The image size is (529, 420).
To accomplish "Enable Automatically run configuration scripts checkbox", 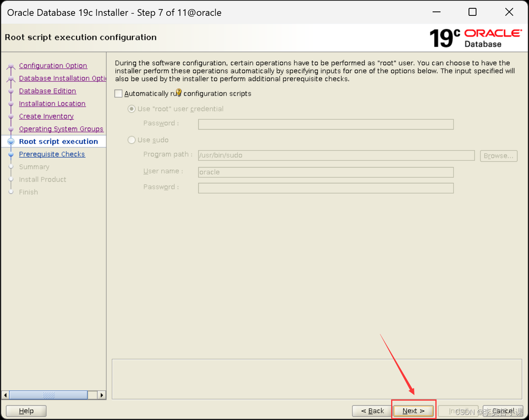I will pyautogui.click(x=119, y=94).
